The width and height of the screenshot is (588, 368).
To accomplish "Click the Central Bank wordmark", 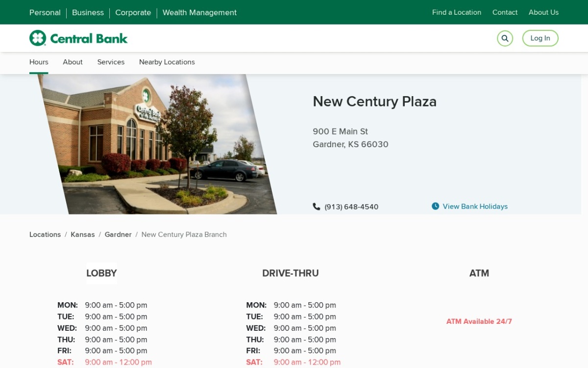I will 89,38.
